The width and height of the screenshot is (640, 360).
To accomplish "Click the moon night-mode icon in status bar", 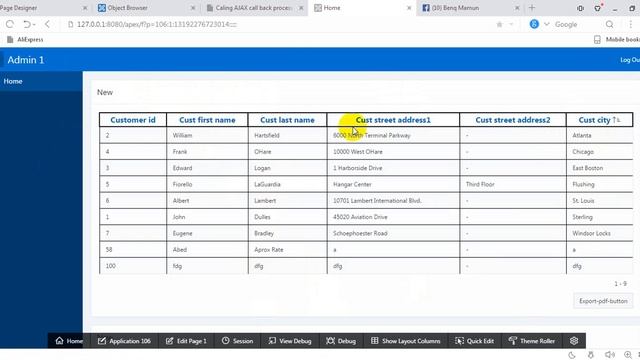I will click(572, 355).
